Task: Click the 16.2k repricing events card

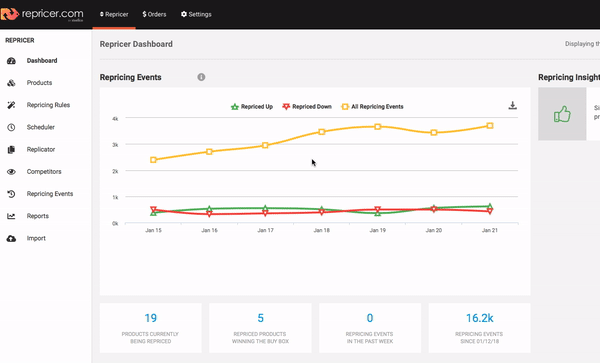Action: [x=479, y=328]
